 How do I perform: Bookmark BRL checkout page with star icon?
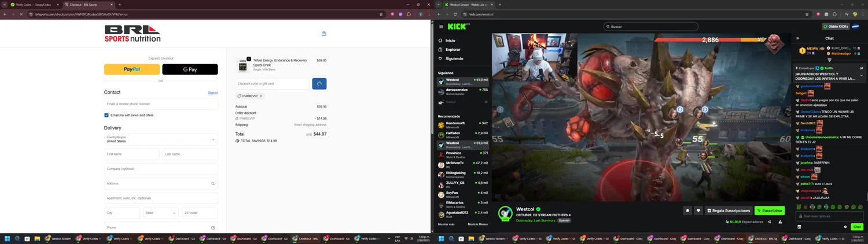coord(381,14)
